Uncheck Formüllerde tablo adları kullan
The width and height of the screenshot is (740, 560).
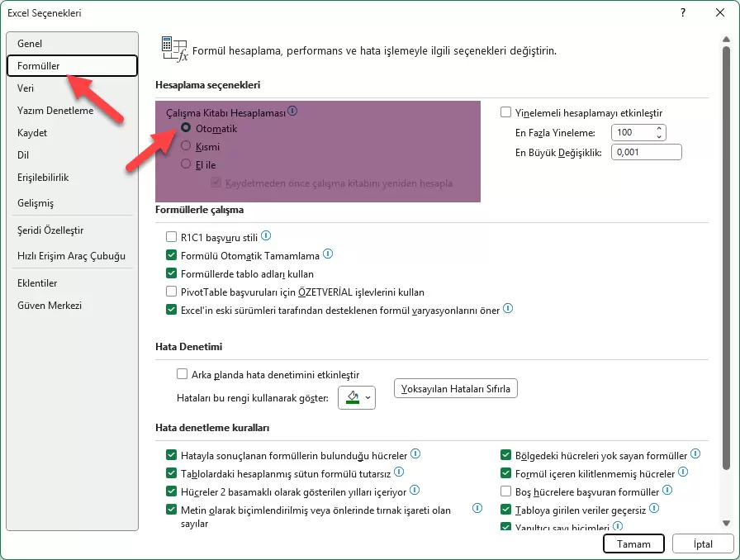pos(171,273)
